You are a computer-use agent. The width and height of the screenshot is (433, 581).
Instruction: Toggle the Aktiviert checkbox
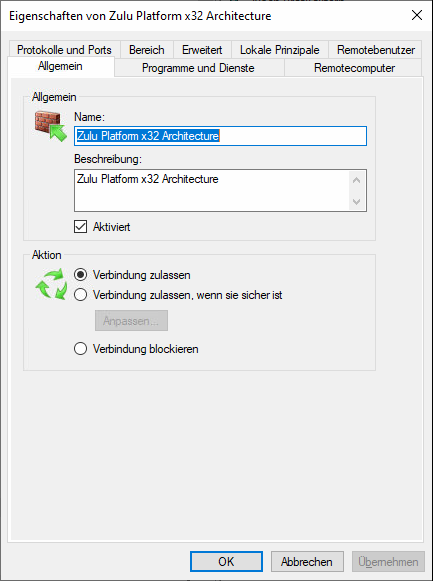point(80,227)
